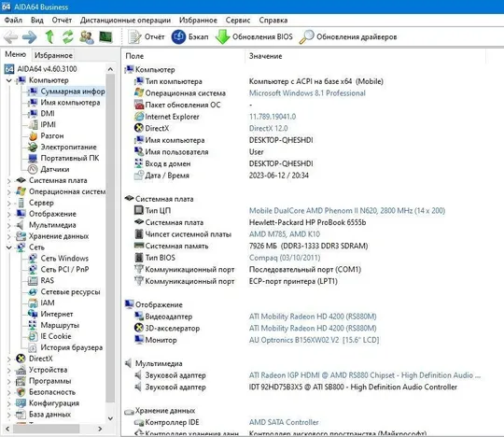This screenshot has height=437, width=504.
Task: Open Mobile DualCore AMD Phenom II link
Action: click(347, 211)
